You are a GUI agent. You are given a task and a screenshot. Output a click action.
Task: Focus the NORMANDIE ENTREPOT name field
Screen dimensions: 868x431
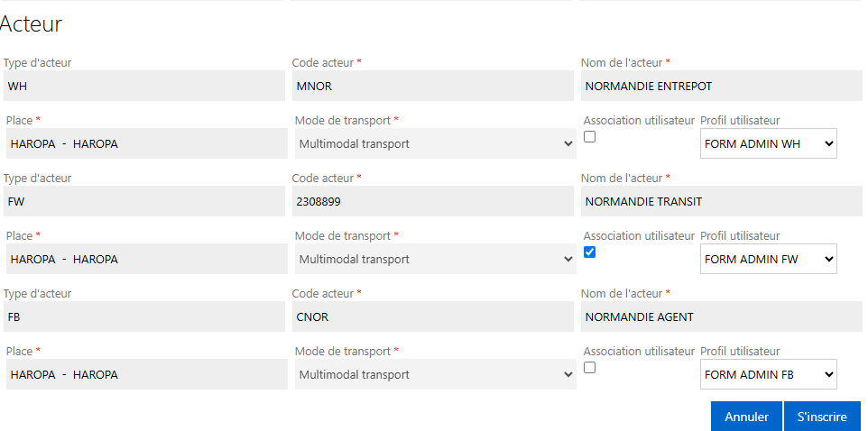[721, 86]
